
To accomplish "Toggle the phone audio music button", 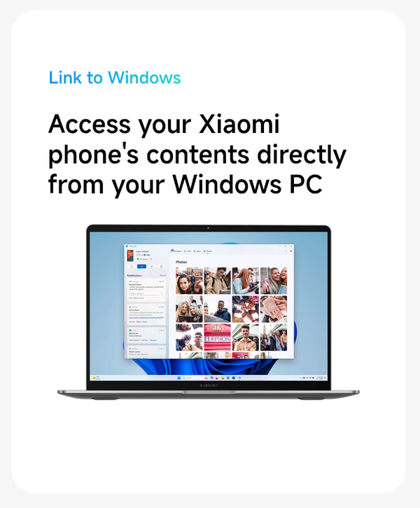I will [152, 267].
